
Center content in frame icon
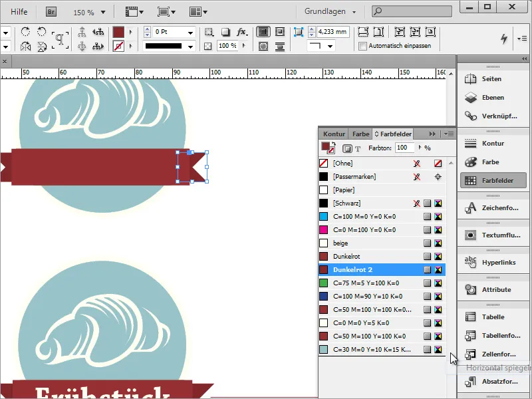click(430, 32)
